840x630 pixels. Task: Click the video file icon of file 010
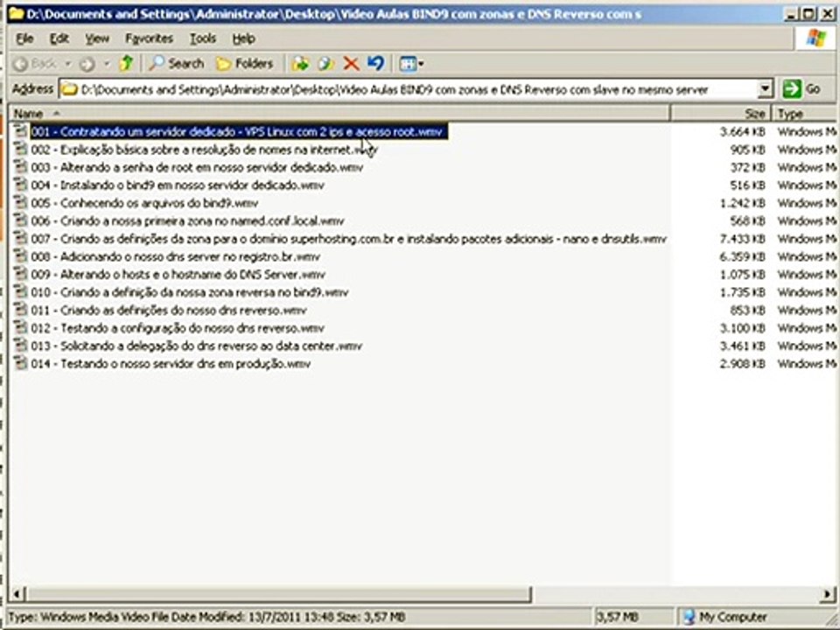click(20, 292)
